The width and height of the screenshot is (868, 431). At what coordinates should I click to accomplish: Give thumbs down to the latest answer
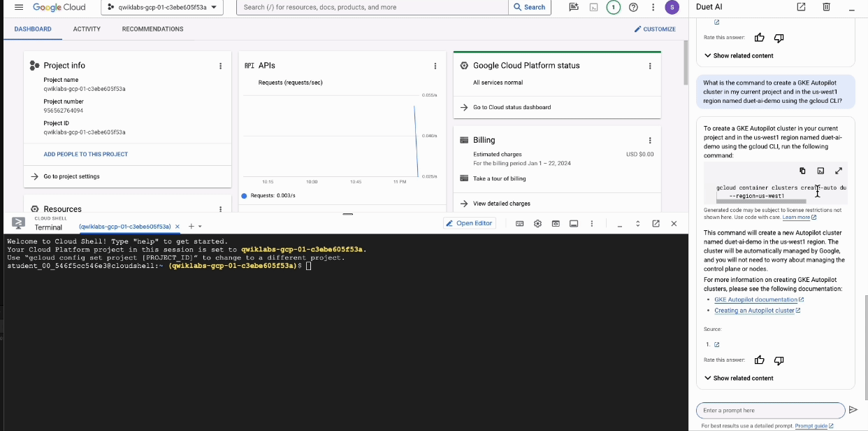(779, 360)
